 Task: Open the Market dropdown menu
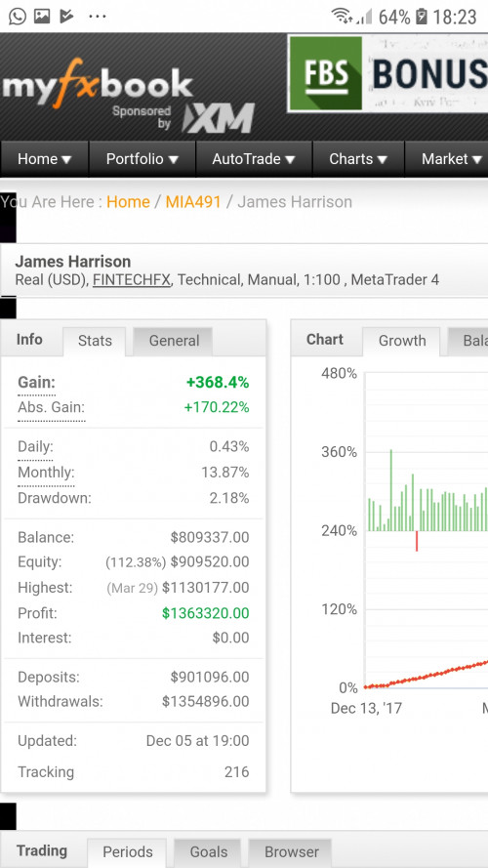(x=447, y=159)
